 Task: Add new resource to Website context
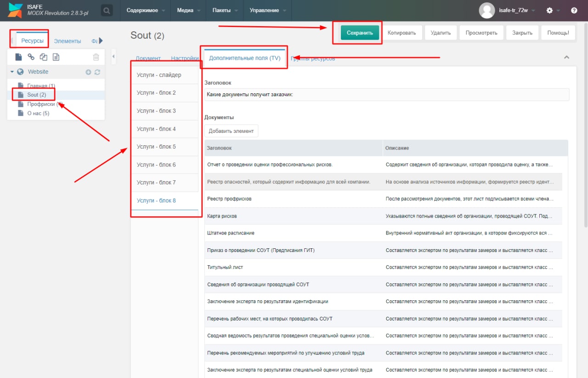[89, 72]
